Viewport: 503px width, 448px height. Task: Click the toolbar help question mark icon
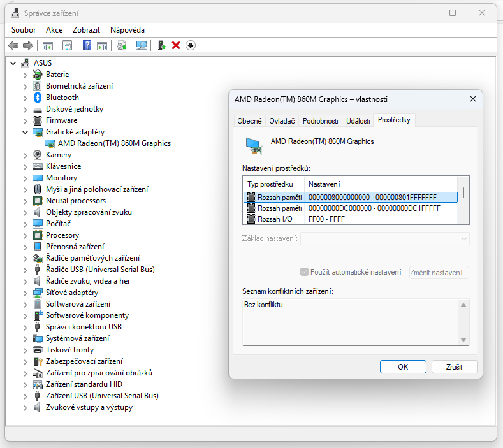click(87, 45)
